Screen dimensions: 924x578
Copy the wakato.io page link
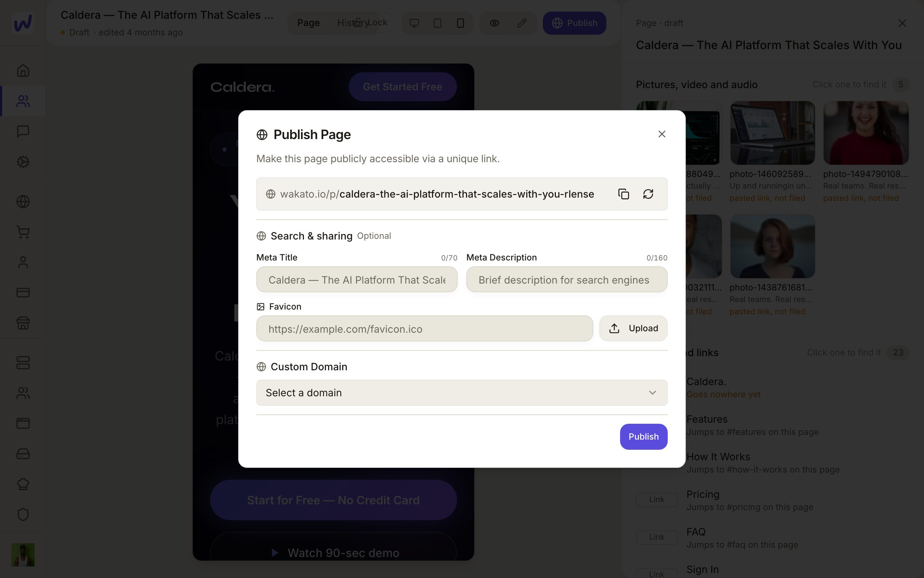(623, 194)
